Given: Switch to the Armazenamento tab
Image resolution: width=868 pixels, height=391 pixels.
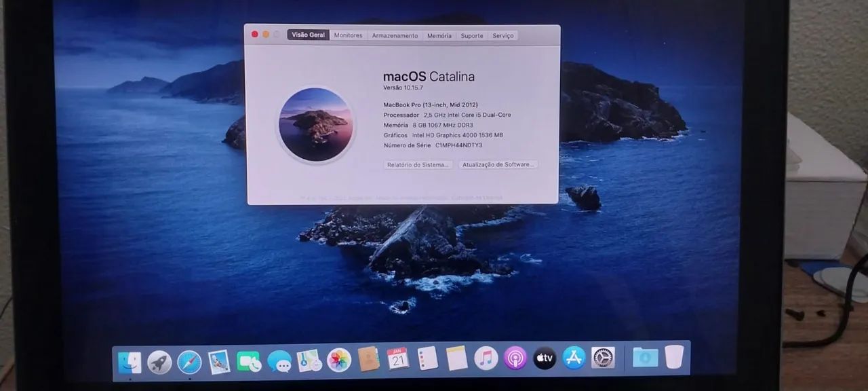Looking at the screenshot, I should point(396,35).
